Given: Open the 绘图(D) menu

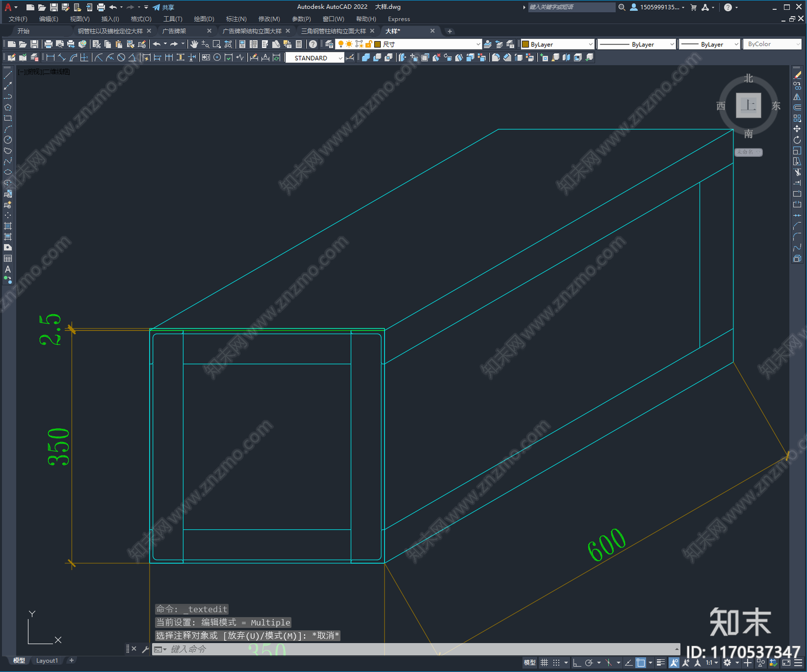Looking at the screenshot, I should point(204,19).
